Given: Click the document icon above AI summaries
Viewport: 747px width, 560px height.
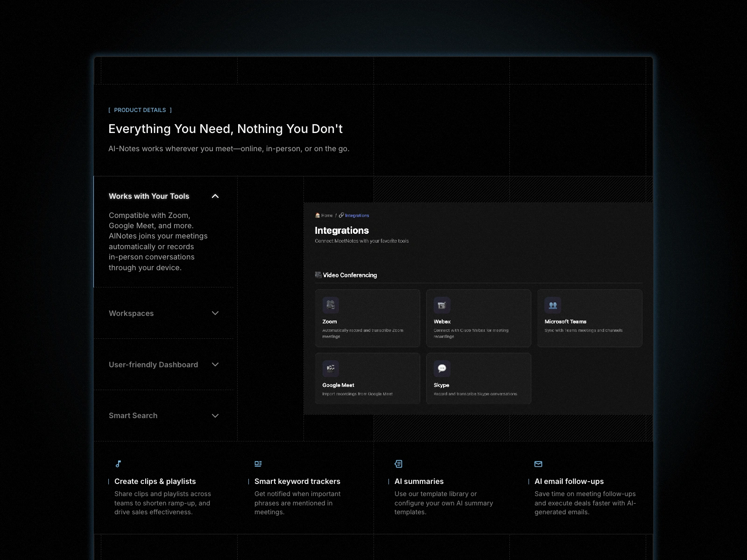Looking at the screenshot, I should tap(398, 464).
